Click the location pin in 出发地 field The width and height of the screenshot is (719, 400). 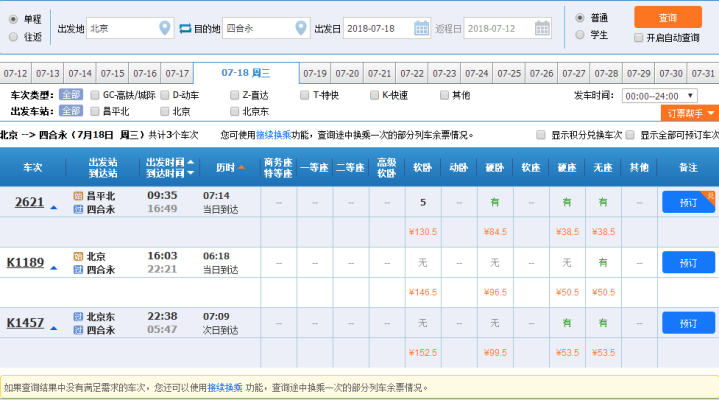click(x=165, y=28)
